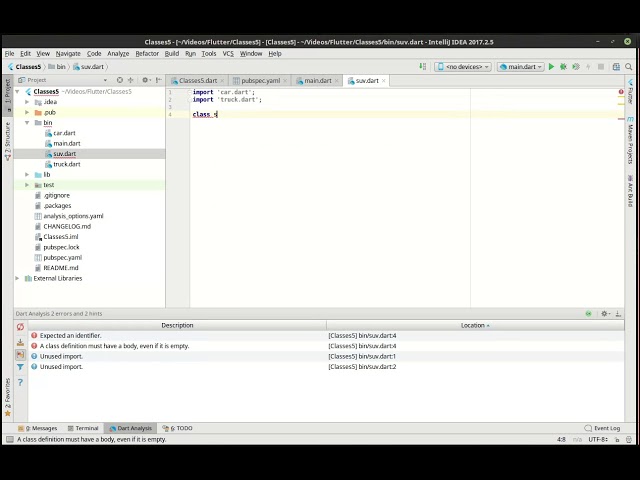Toggle autoscroll to source icon in analysis panel
This screenshot has height=480, width=640.
tap(20, 342)
